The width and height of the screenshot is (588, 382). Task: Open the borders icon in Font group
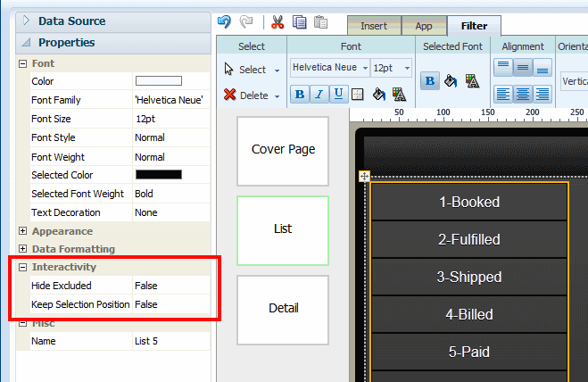click(358, 95)
